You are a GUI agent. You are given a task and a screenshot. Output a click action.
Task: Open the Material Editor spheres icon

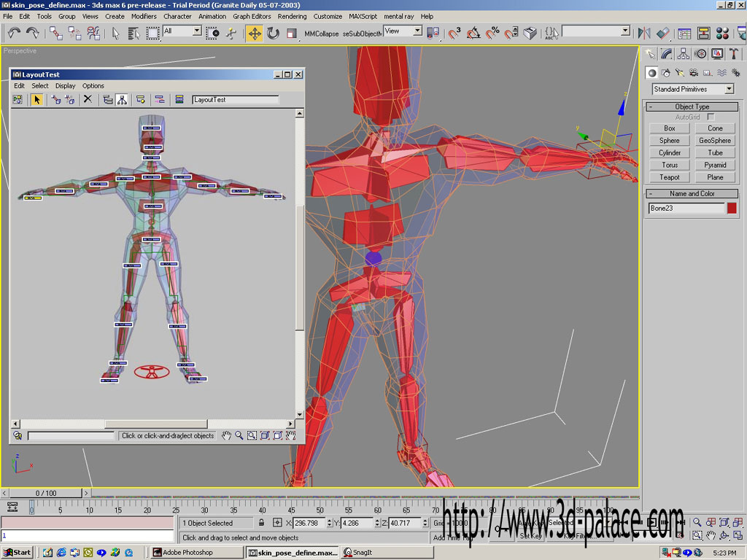(x=722, y=33)
